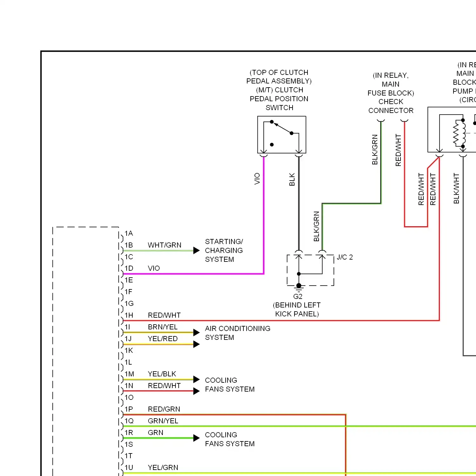476x476 pixels.
Task: Click the '(BEHIND LEFT KICK PANEL)' text
Action: click(297, 309)
